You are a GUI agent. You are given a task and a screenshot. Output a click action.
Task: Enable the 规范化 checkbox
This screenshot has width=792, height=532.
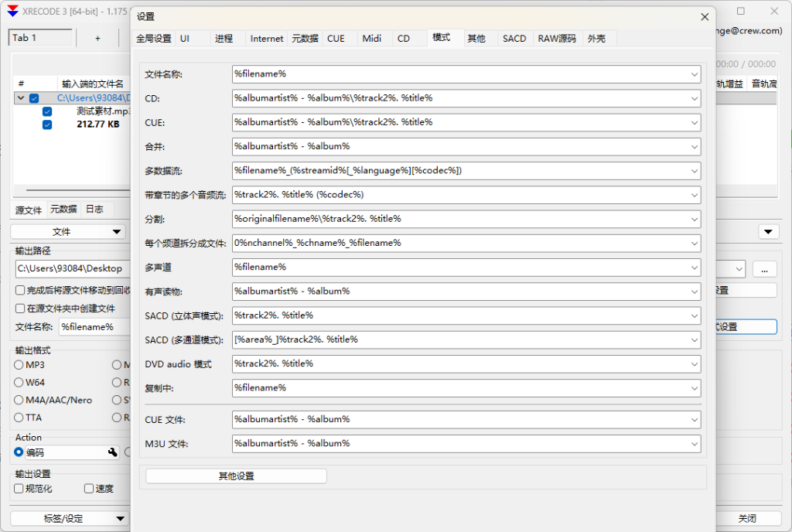coord(19,489)
